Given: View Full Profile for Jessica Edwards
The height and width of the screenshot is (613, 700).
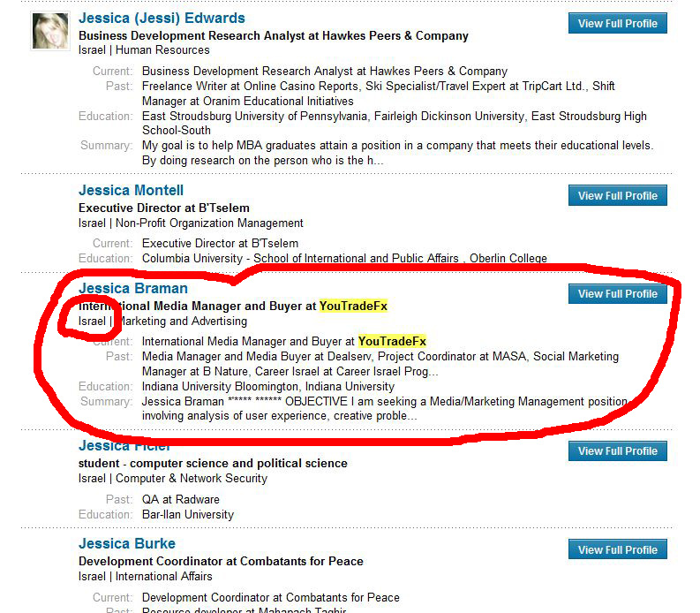Looking at the screenshot, I should (617, 23).
